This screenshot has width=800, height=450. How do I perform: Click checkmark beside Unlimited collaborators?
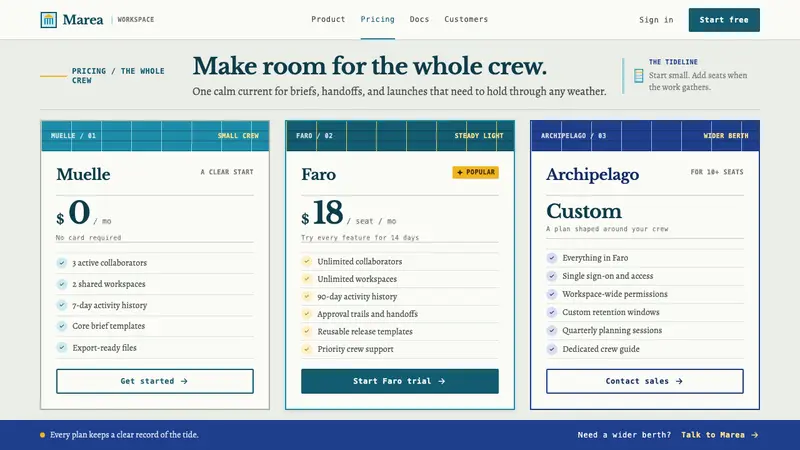pos(307,261)
